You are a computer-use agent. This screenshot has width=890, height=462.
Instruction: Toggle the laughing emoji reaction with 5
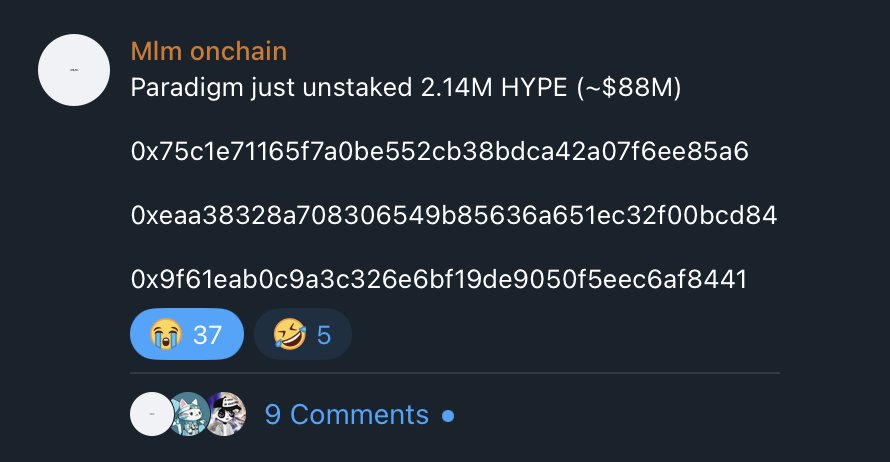302,334
